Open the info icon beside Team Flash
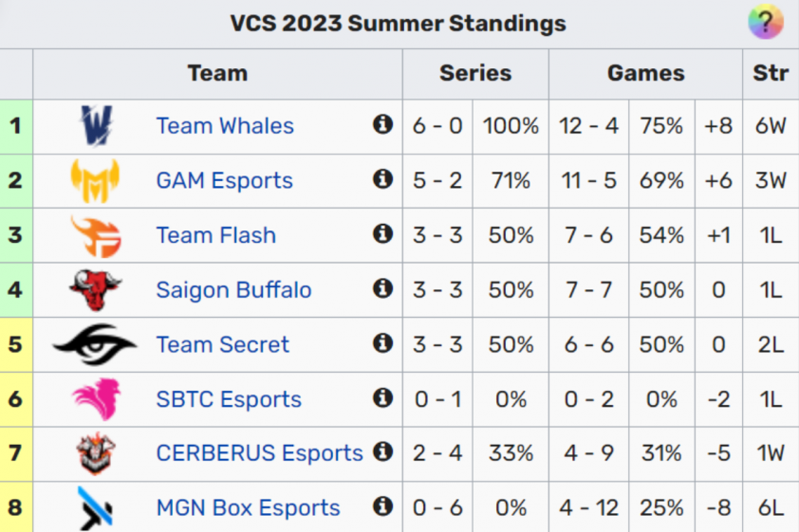Image resolution: width=799 pixels, height=532 pixels. click(x=382, y=233)
